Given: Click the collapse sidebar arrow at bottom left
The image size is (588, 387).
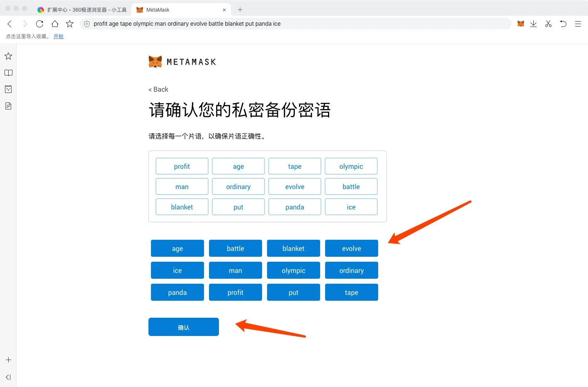Looking at the screenshot, I should [x=8, y=377].
